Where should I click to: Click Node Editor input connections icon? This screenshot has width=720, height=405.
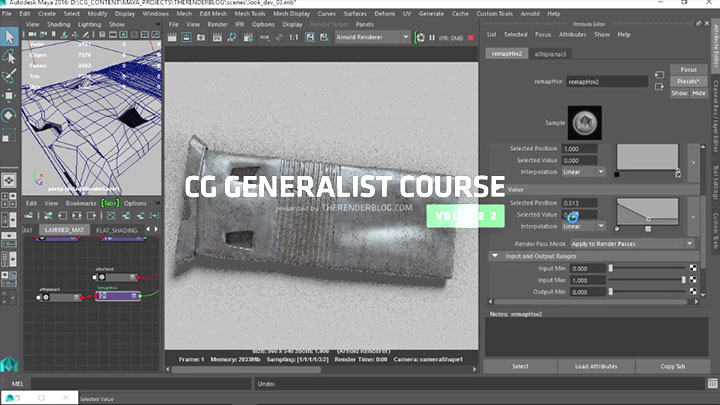pyautogui.click(x=62, y=216)
